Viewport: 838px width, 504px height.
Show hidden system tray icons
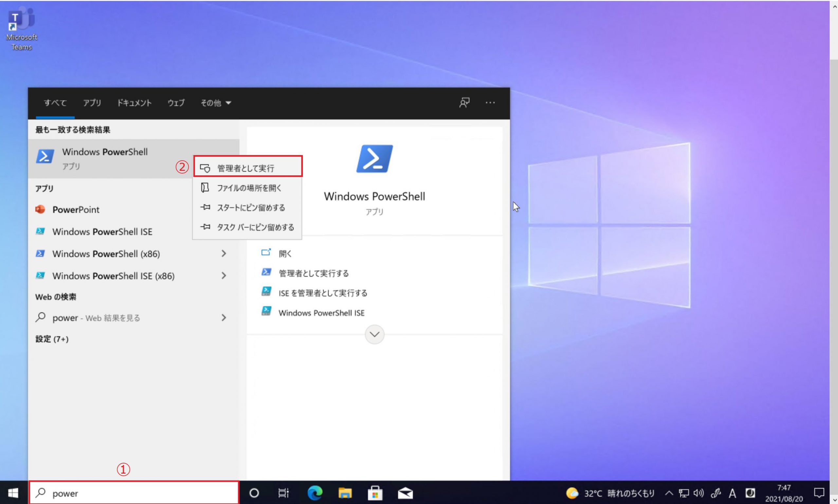(669, 493)
